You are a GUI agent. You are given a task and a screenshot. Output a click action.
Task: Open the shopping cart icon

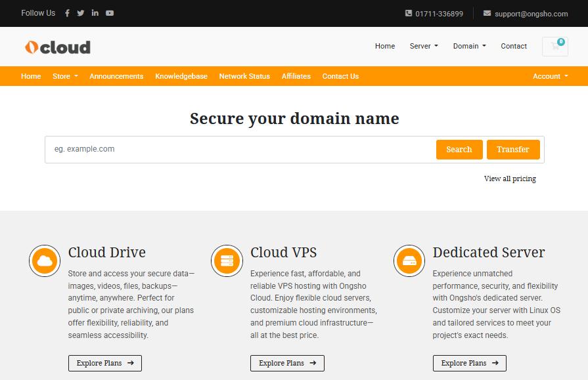coord(555,47)
